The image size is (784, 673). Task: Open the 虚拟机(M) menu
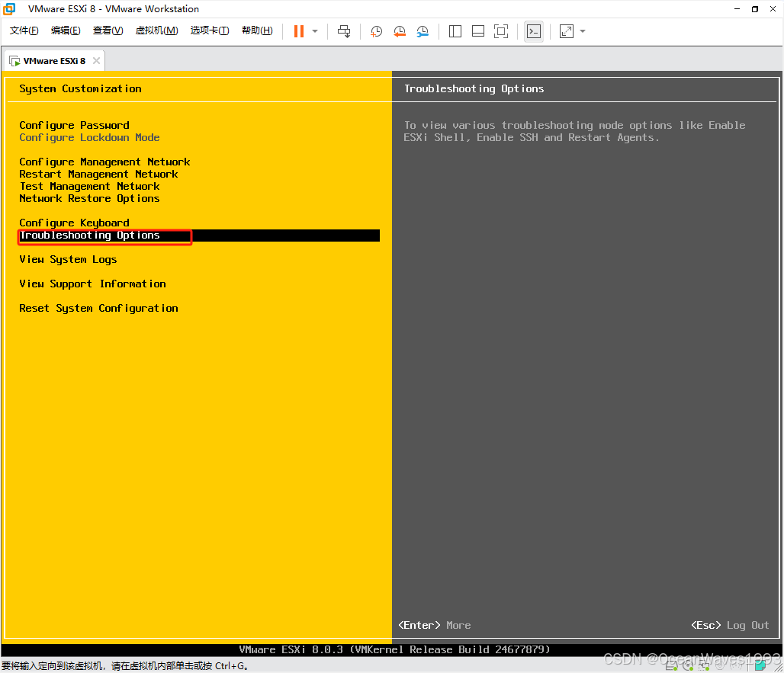(x=156, y=30)
